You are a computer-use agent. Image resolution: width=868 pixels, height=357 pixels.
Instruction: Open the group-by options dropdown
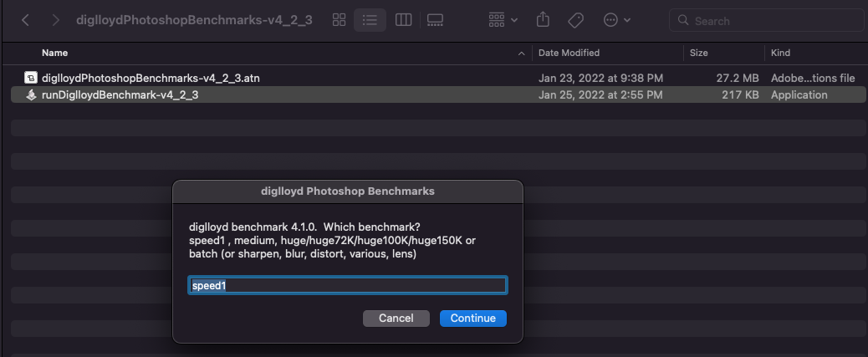[x=503, y=20]
